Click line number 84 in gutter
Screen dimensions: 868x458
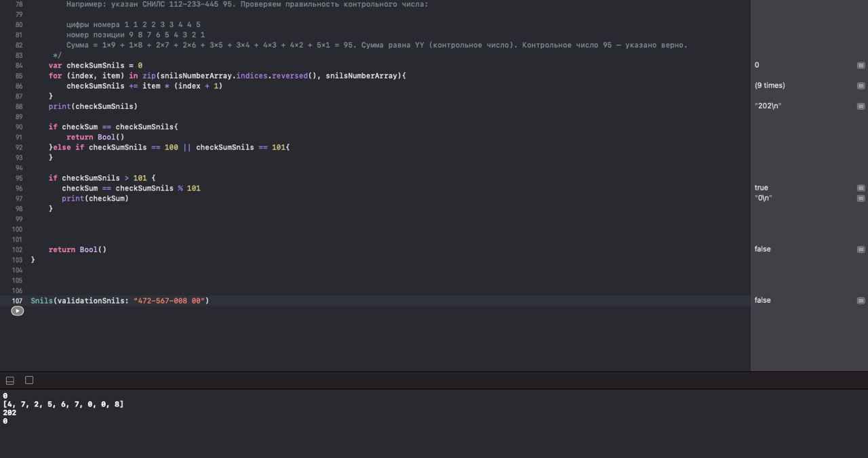tap(18, 66)
